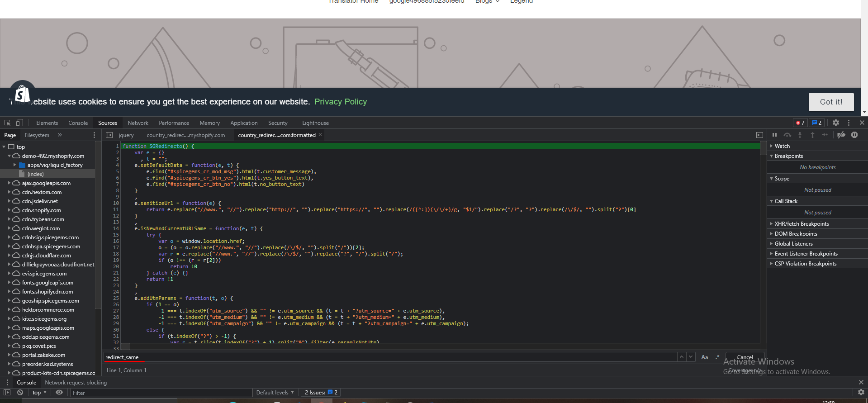Click the step over debugger icon
868x403 pixels.
click(787, 135)
